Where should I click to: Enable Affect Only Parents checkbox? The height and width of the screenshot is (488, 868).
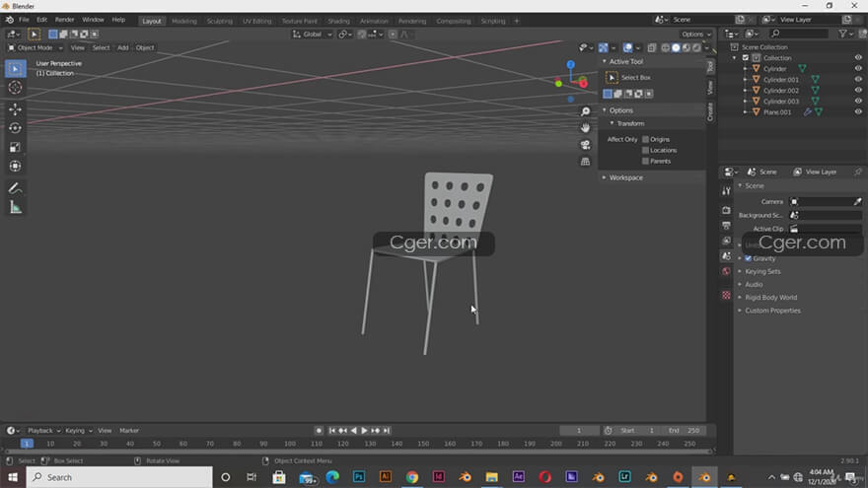tap(645, 161)
